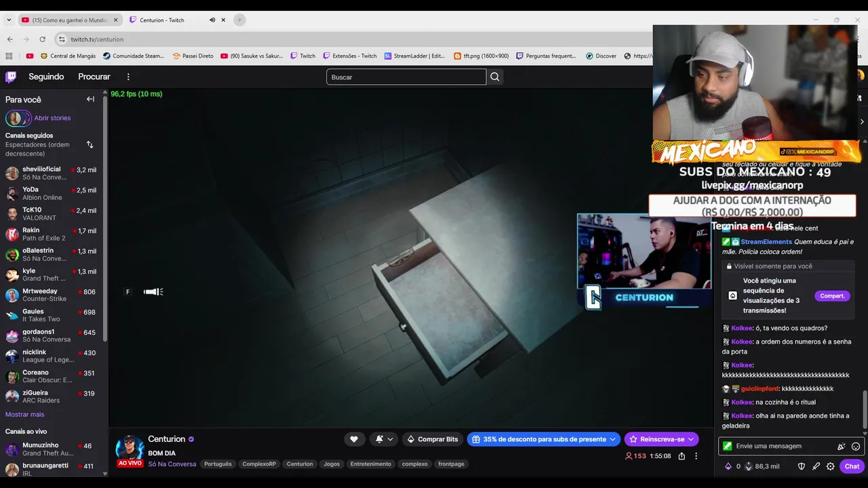
Task: Collapse the Para você sidebar
Action: [x=90, y=99]
